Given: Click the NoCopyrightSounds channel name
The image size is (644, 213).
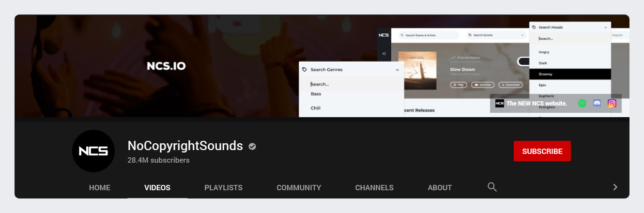Looking at the screenshot, I should point(185,146).
